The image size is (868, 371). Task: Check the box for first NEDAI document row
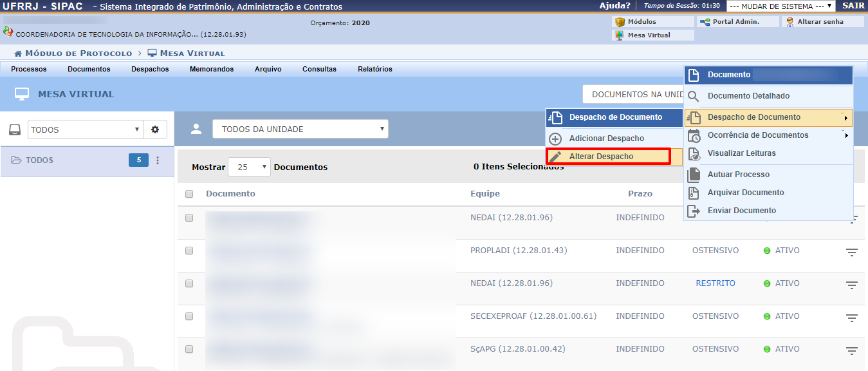tap(189, 218)
